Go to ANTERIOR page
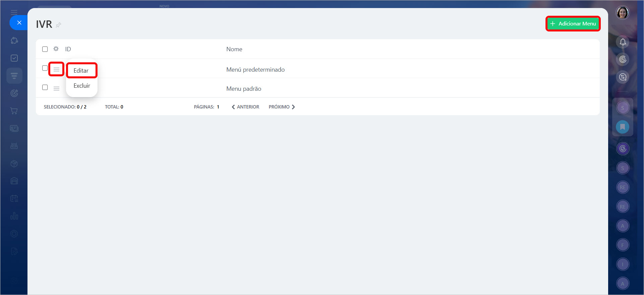Viewport: 644px width, 295px height. point(246,107)
